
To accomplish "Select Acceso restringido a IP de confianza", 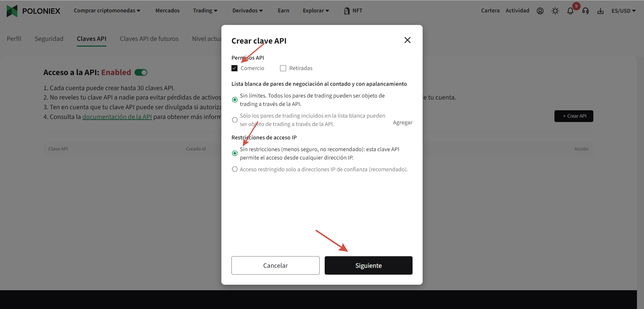I will (235, 169).
